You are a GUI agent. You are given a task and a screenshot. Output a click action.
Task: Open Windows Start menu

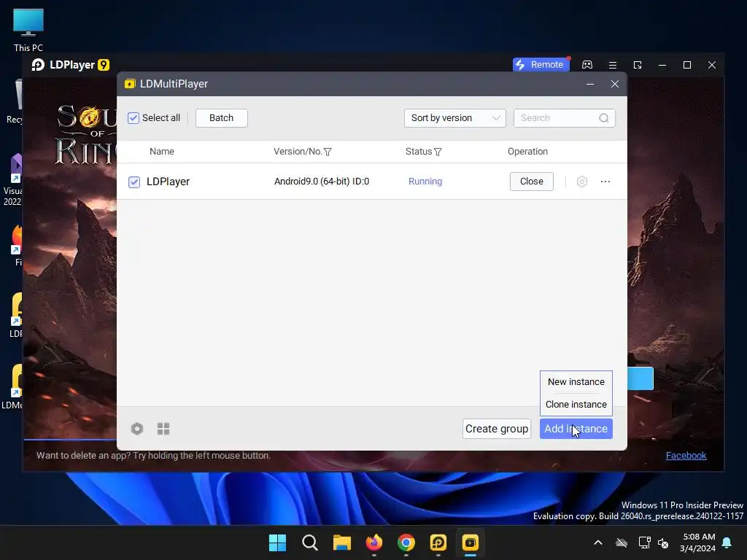click(277, 542)
